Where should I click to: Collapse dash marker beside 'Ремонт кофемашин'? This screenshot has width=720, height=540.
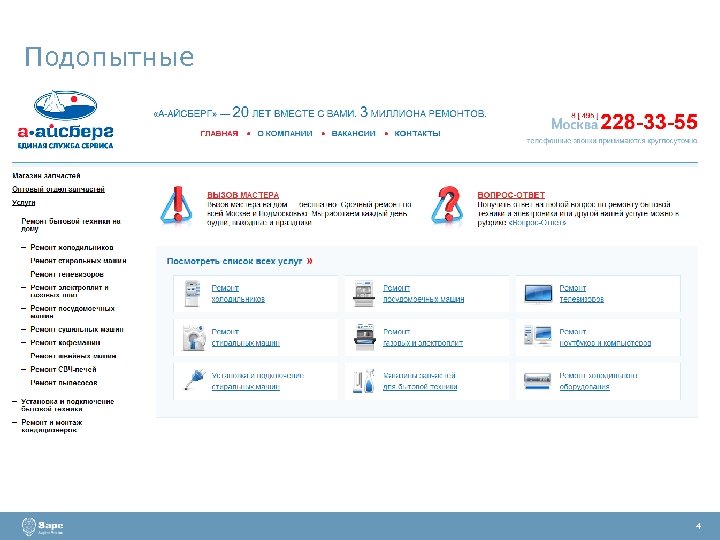click(x=23, y=343)
